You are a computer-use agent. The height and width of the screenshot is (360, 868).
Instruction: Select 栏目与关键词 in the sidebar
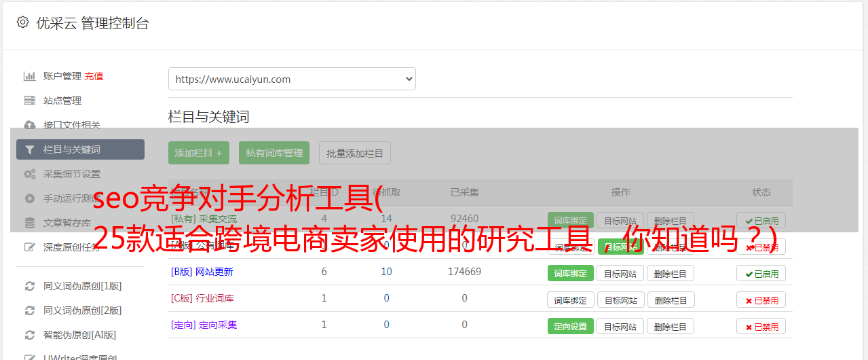pyautogui.click(x=80, y=149)
